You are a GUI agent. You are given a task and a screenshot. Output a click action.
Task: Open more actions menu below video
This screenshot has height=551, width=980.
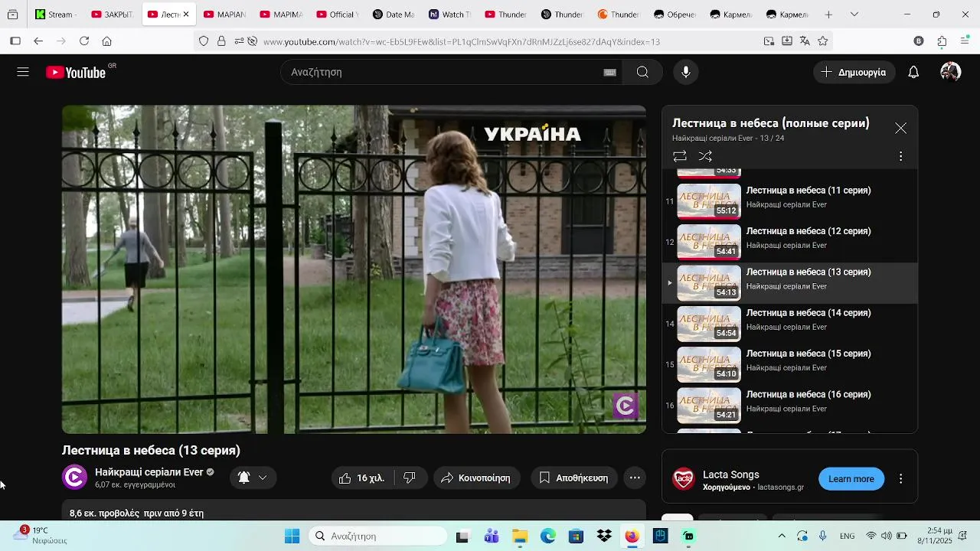coord(635,478)
